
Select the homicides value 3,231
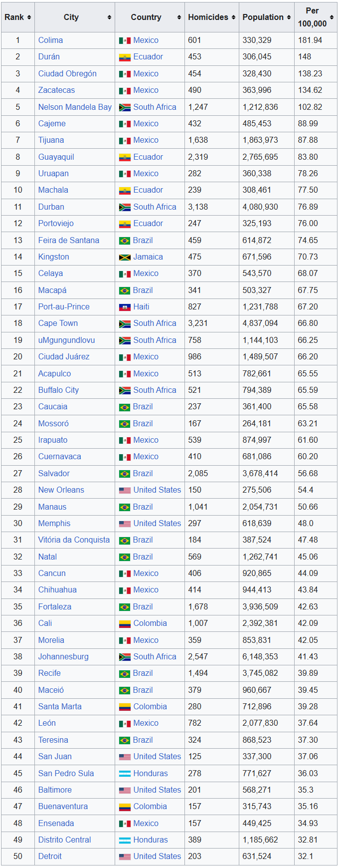coord(198,323)
